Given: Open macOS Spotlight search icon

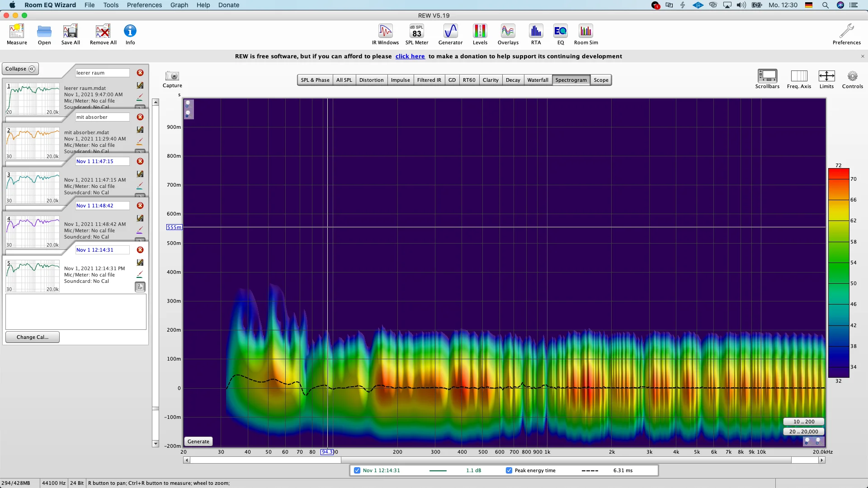Looking at the screenshot, I should point(825,5).
